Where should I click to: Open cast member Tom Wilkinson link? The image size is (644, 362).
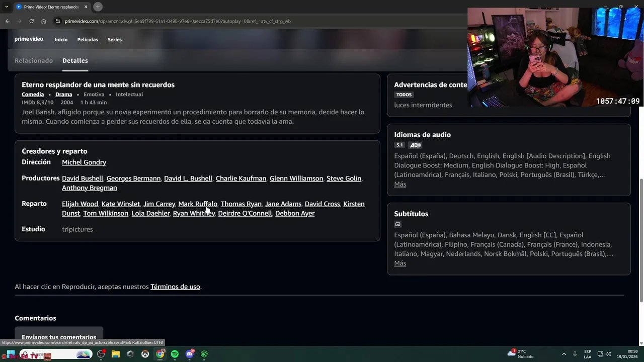coord(106,214)
